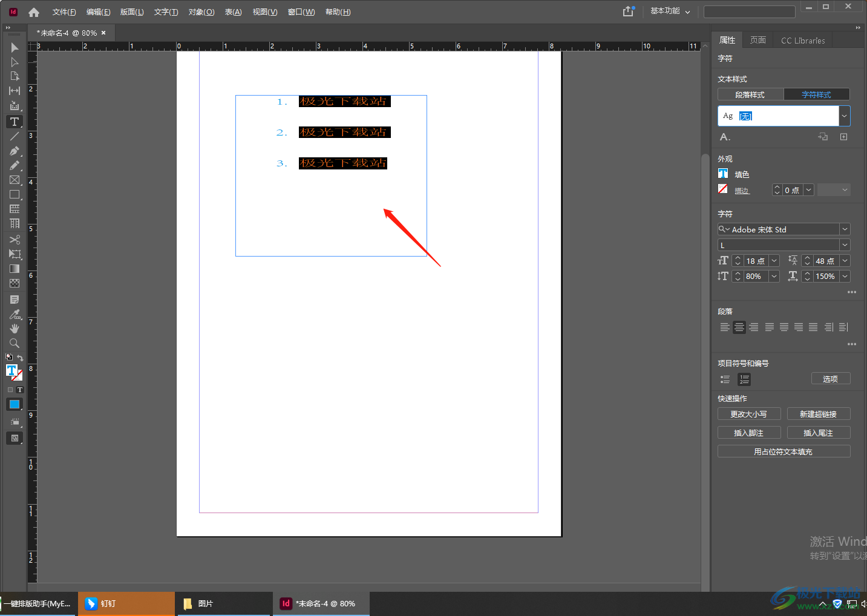This screenshot has width=867, height=616.
Task: Click 新建超链接 button
Action: [819, 414]
